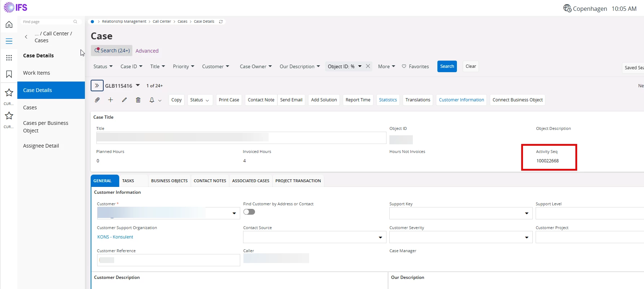The width and height of the screenshot is (644, 289).
Task: Open the Case ID filter dropdown
Action: pyautogui.click(x=131, y=66)
